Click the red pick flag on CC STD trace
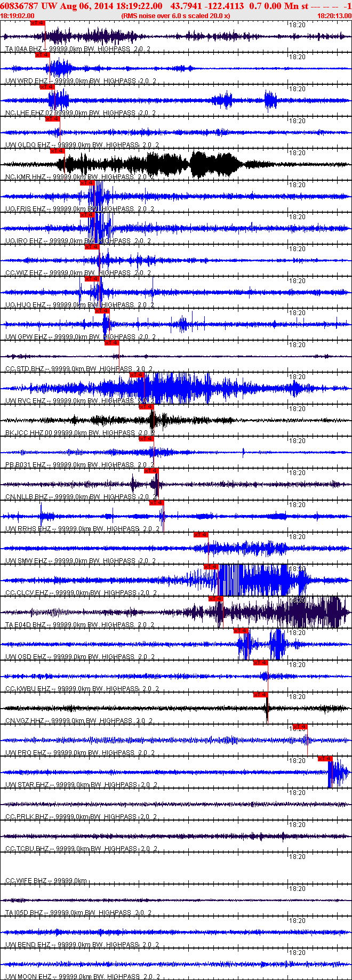This screenshot has width=352, height=980. click(111, 343)
